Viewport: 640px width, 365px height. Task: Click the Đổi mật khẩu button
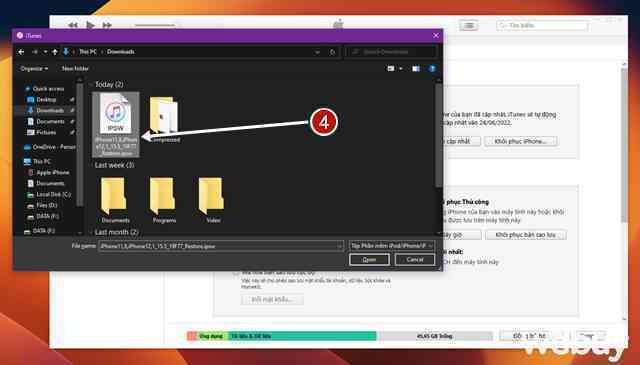pos(272,300)
